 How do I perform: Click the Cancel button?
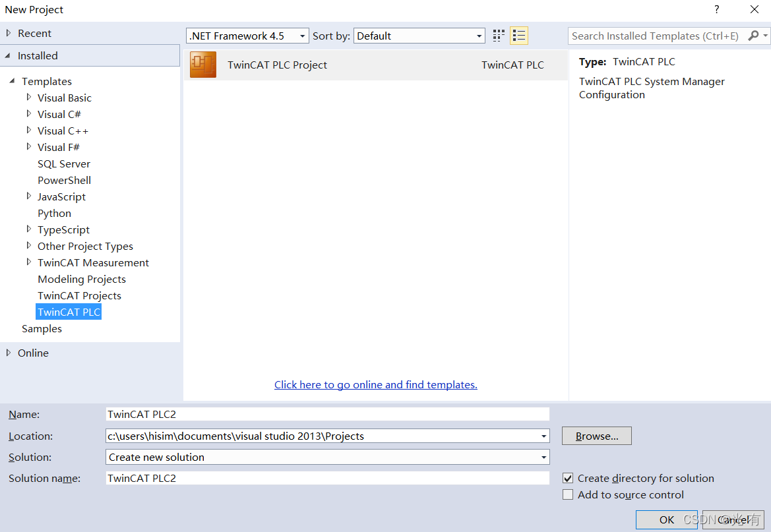(733, 519)
